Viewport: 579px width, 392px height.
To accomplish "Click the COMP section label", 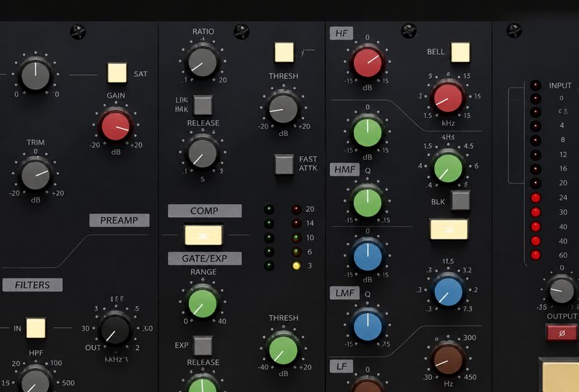I will point(205,210).
